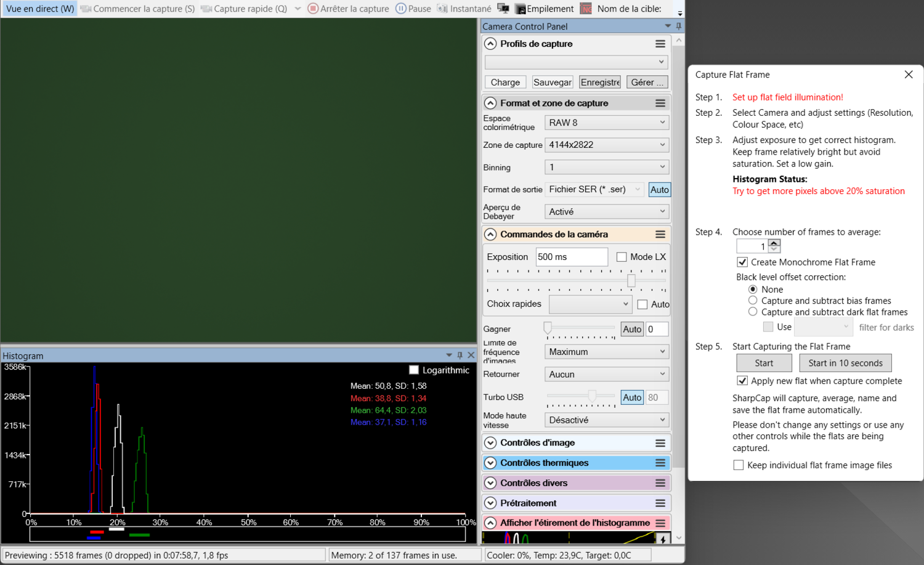Click Start in 10 seconds

[845, 363]
